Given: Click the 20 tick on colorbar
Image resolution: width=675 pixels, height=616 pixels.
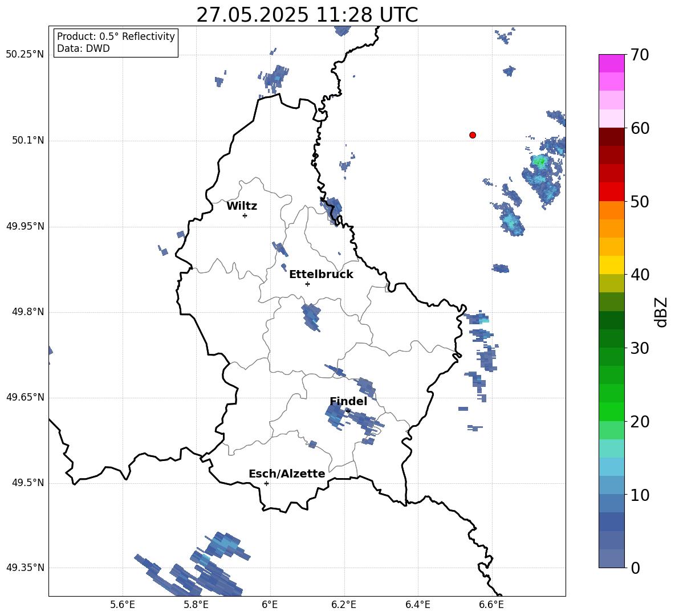Looking at the screenshot, I should point(640,422).
